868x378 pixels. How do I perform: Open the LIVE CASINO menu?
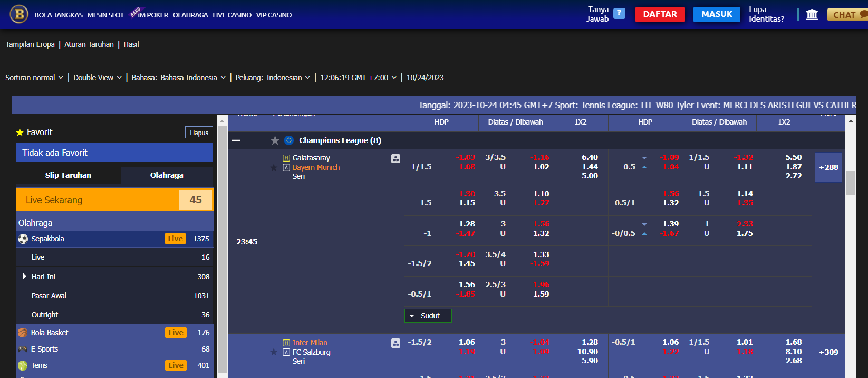(x=232, y=15)
